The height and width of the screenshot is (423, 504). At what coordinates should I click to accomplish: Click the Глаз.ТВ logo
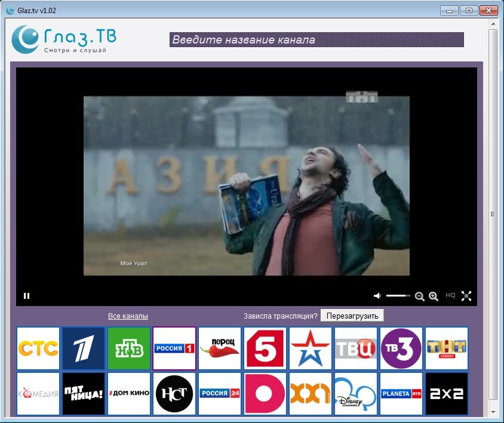point(64,39)
